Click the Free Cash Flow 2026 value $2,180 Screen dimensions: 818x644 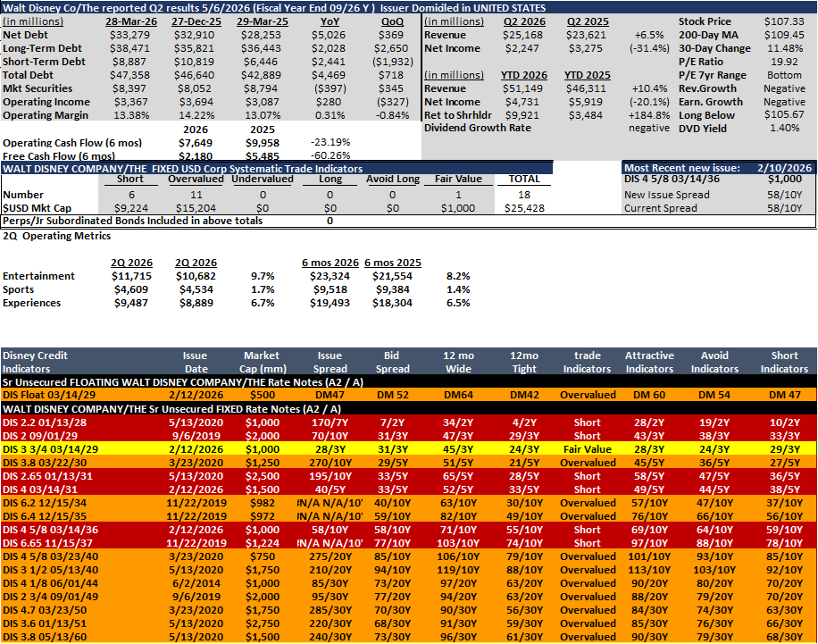196,156
